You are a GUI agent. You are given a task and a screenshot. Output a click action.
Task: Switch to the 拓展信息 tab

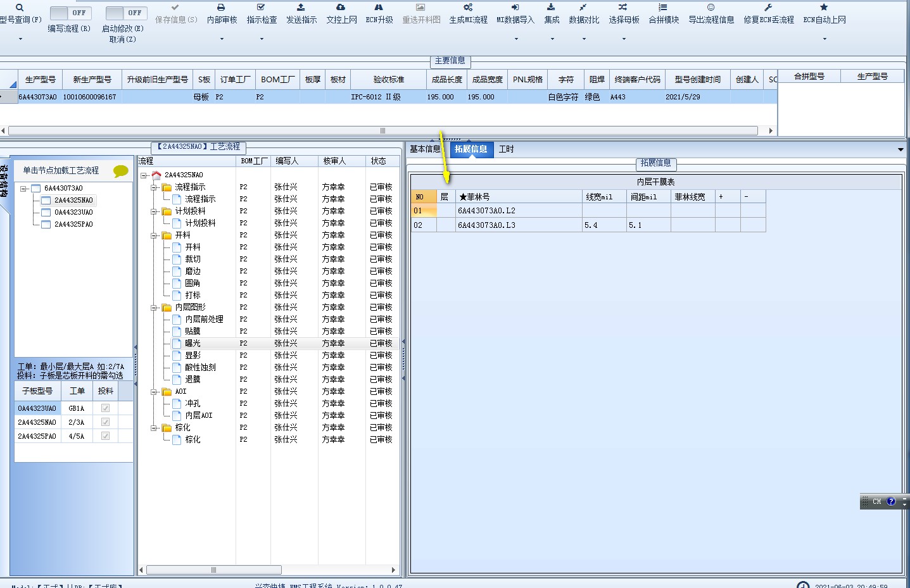471,149
